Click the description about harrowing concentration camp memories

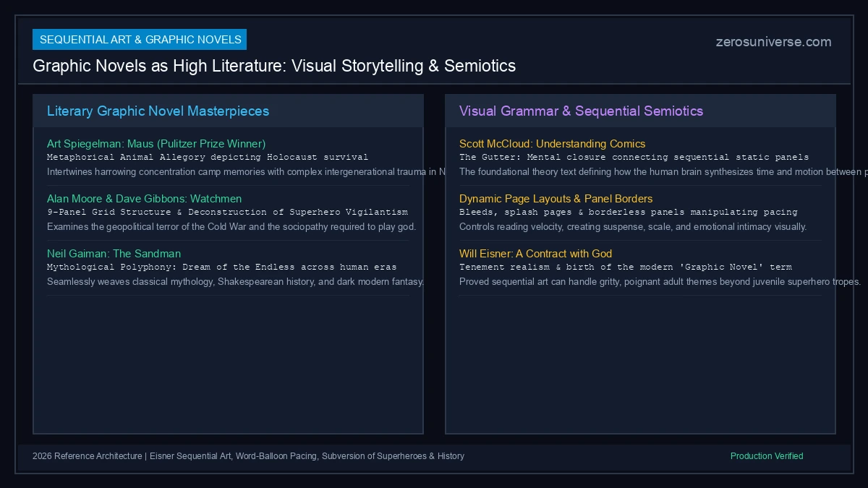click(x=247, y=172)
